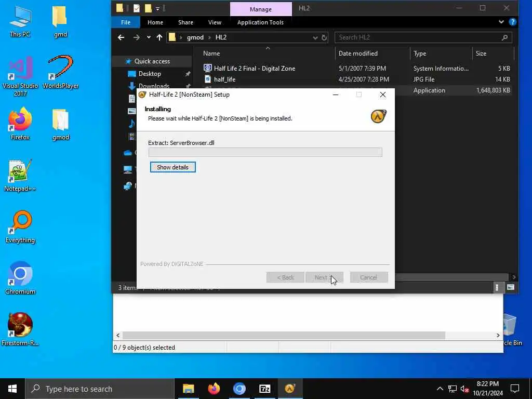
Task: Select Half Life 2 Final - Digital Zone file
Action: click(255, 69)
